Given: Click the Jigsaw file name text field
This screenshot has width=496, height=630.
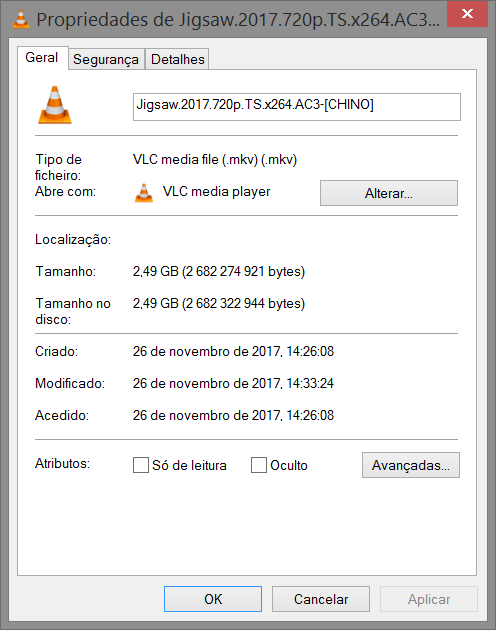Looking at the screenshot, I should [x=297, y=107].
